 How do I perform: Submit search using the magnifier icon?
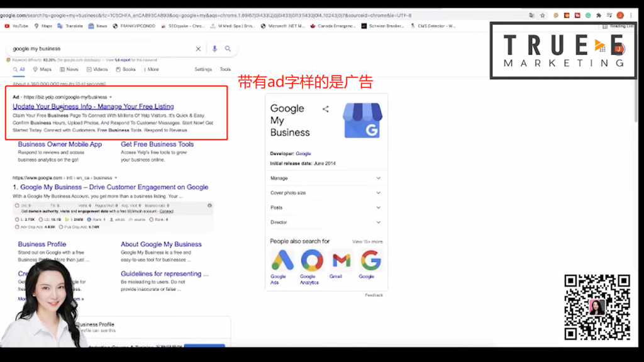tap(228, 49)
